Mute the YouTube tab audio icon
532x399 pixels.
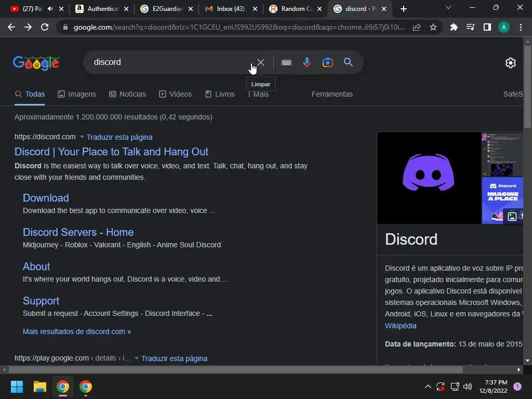click(x=50, y=9)
